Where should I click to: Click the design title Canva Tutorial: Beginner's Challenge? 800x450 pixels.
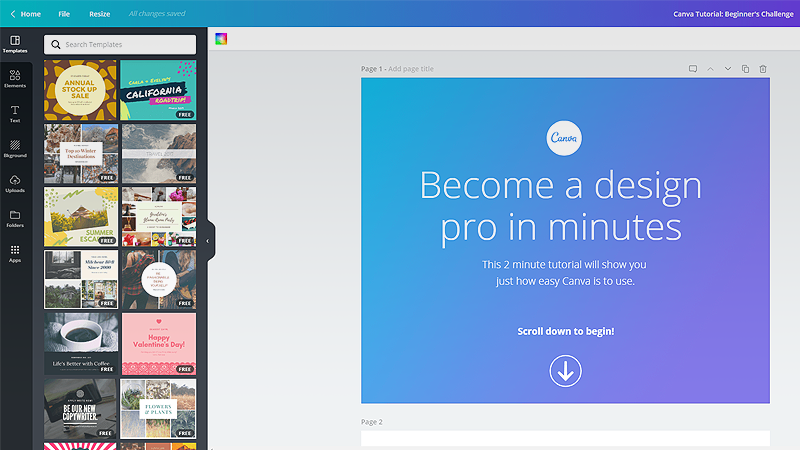pyautogui.click(x=733, y=14)
